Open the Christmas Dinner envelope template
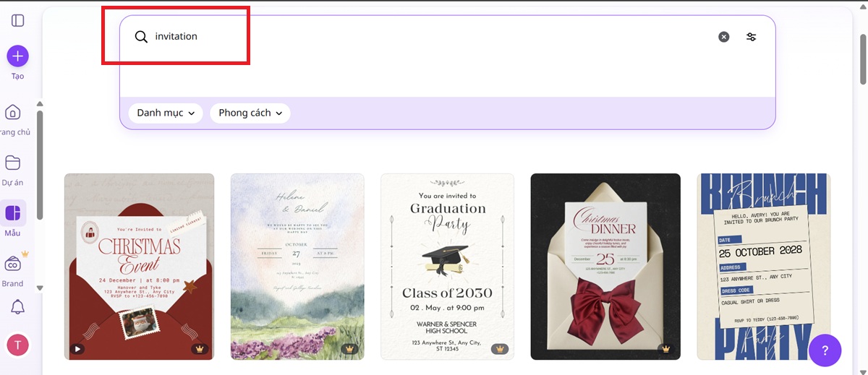This screenshot has width=868, height=375. coord(605,267)
